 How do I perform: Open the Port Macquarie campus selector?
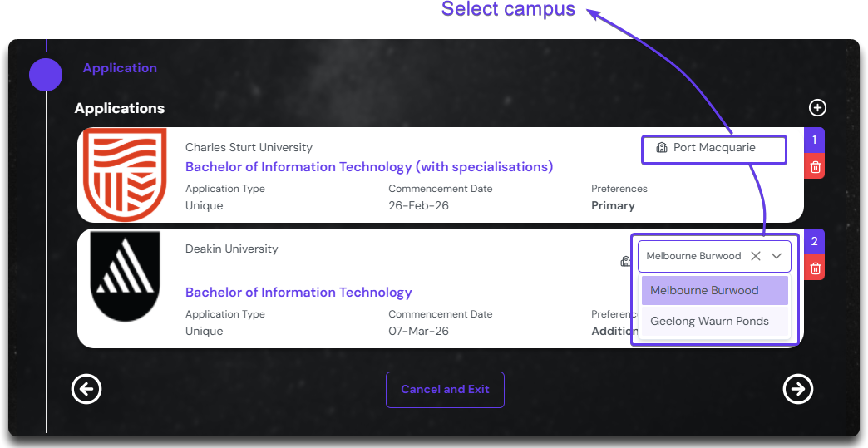pos(714,149)
